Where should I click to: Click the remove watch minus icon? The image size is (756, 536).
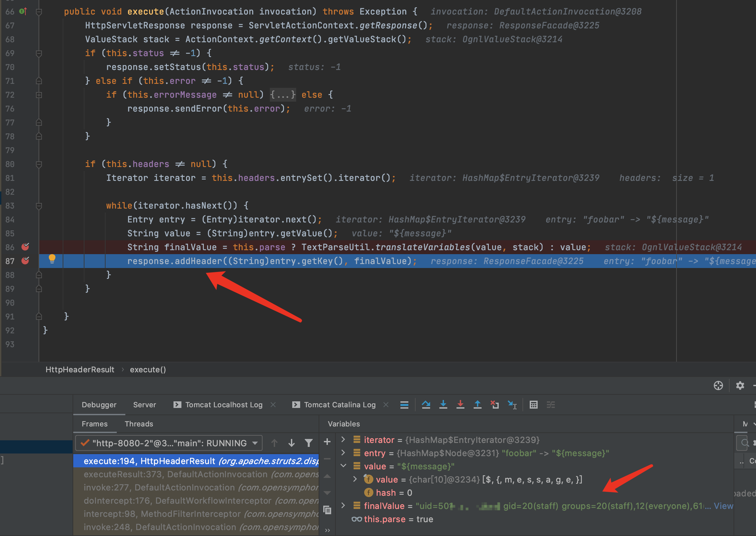(x=327, y=459)
